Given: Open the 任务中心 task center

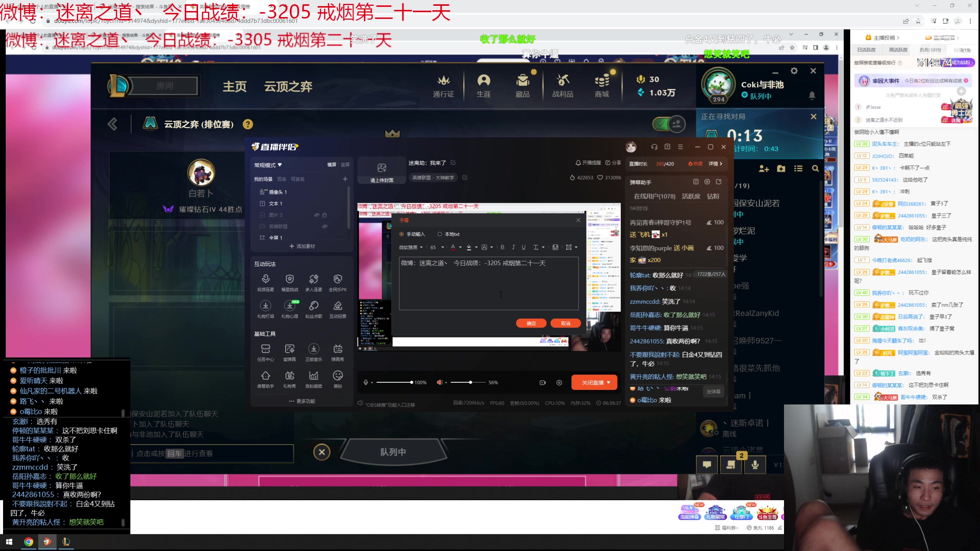Looking at the screenshot, I should (266, 352).
